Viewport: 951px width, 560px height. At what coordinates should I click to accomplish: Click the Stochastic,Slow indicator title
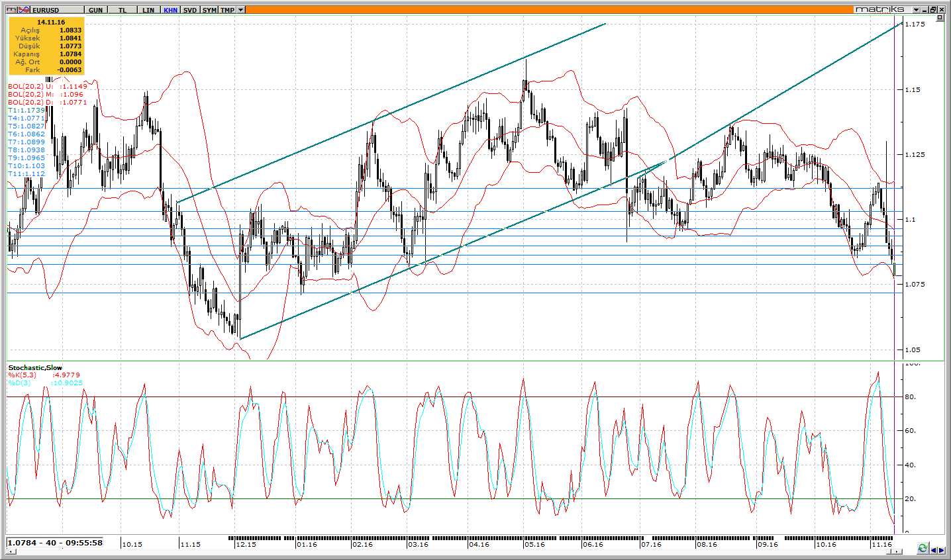(x=35, y=367)
